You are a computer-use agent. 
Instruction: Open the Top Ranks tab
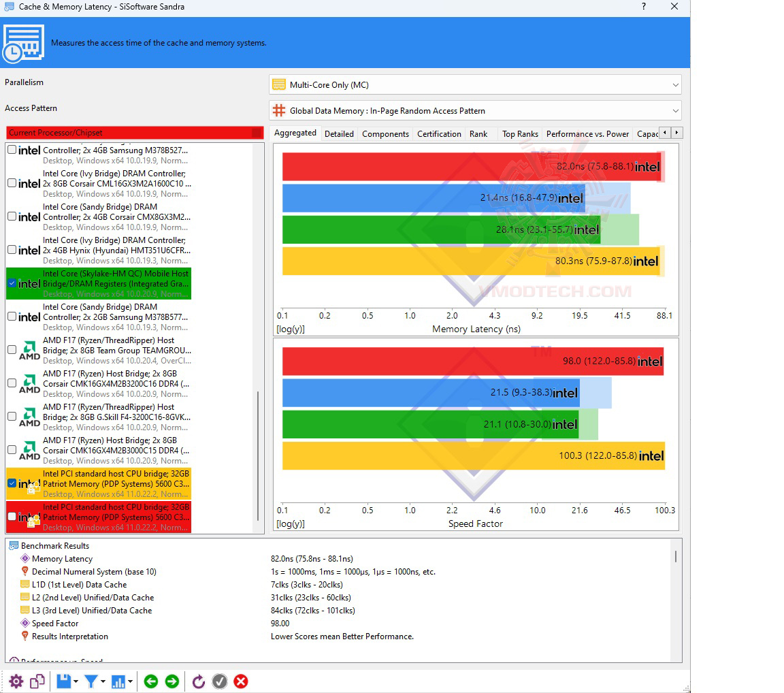point(520,134)
